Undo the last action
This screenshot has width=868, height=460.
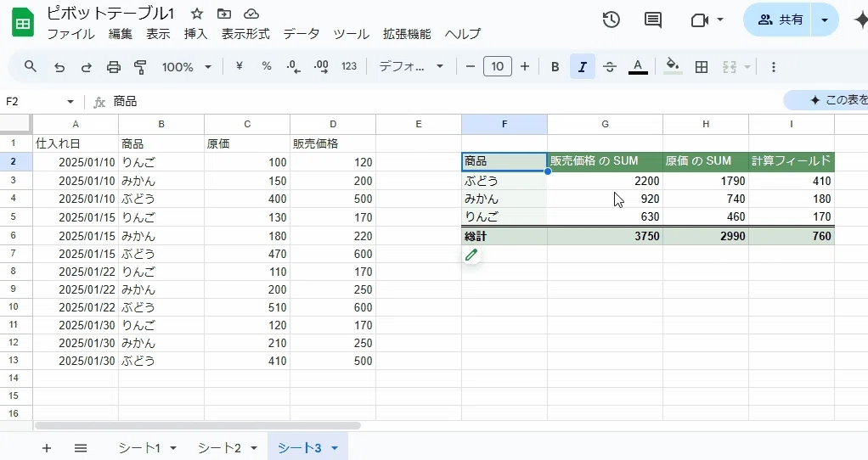[x=59, y=67]
